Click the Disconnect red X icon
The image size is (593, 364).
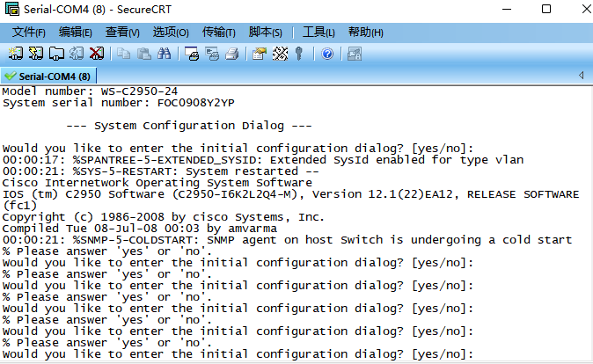click(97, 54)
